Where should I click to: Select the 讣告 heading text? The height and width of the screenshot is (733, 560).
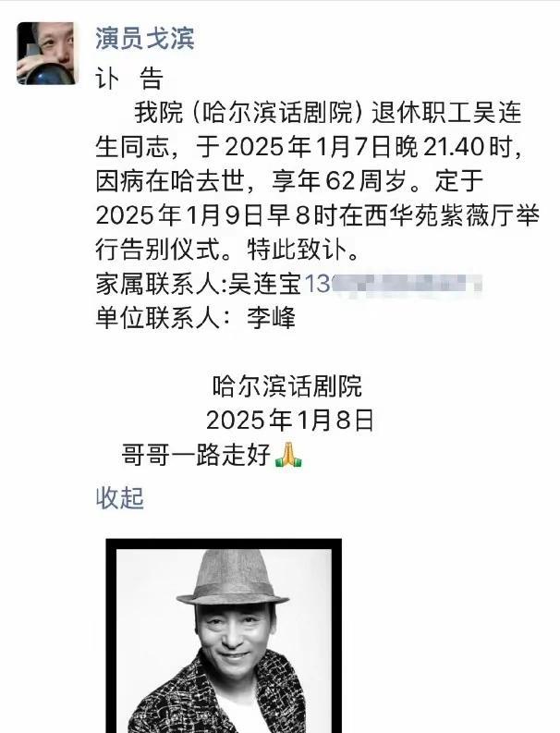pyautogui.click(x=129, y=79)
